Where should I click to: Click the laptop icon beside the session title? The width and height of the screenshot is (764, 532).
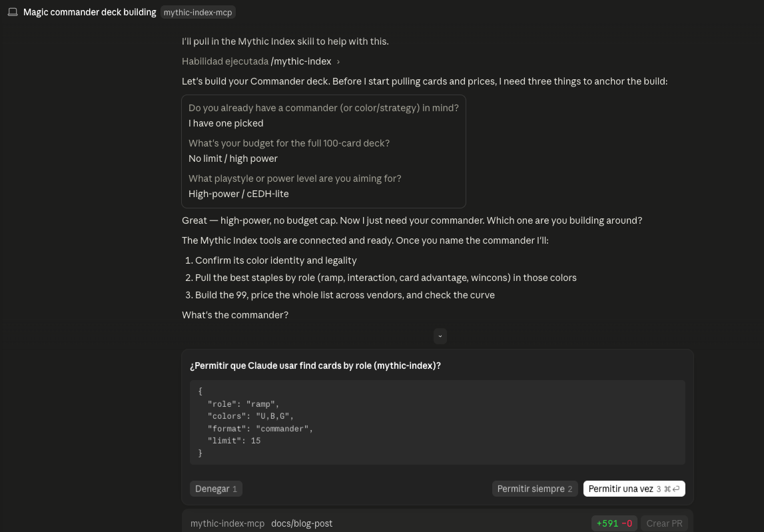[13, 12]
